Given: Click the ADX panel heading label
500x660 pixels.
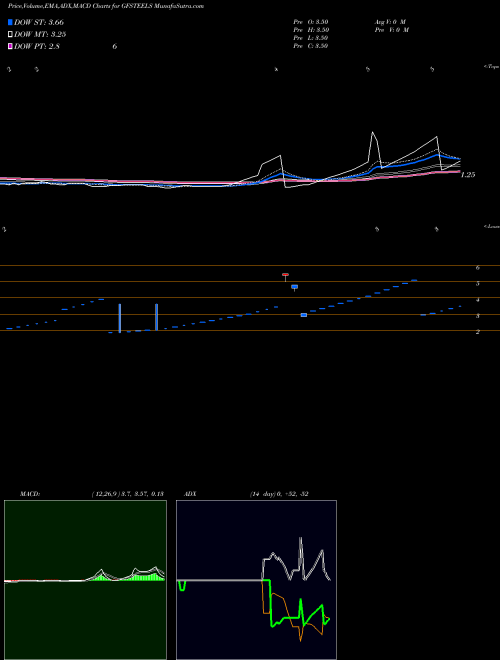Looking at the screenshot, I should 190,494.
